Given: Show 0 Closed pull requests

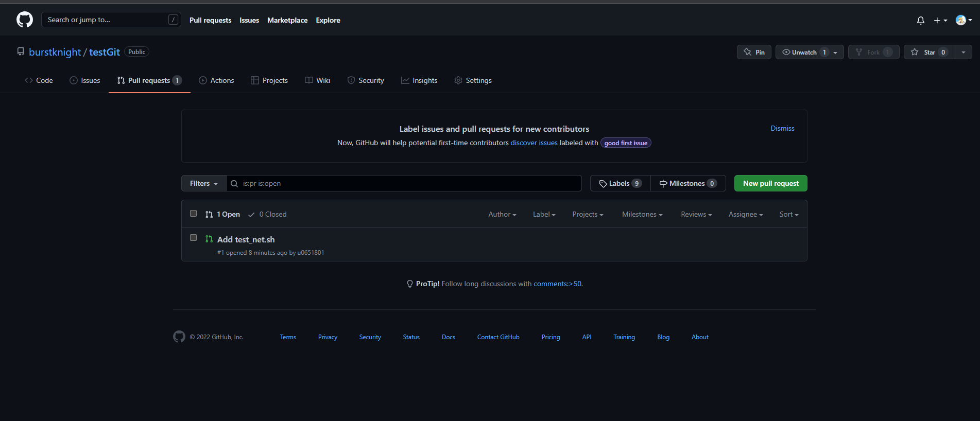Looking at the screenshot, I should pos(267,215).
